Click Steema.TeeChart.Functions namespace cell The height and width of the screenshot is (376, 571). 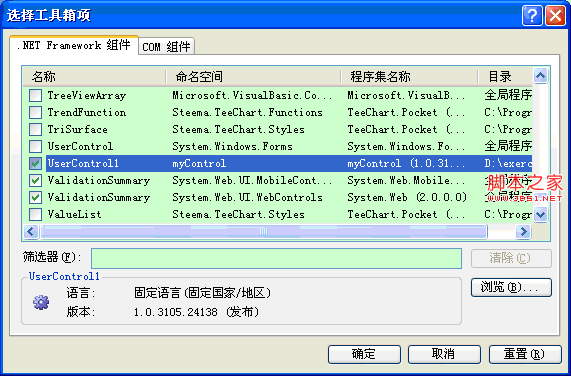pos(247,112)
